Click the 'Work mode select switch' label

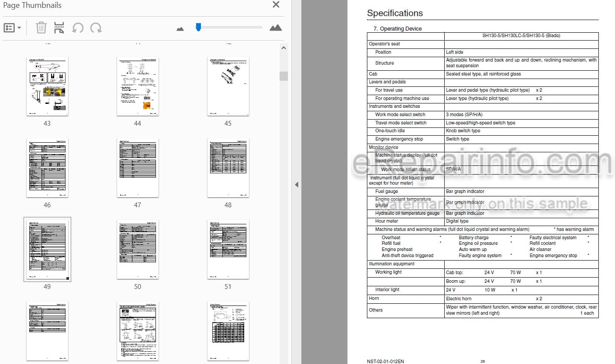click(400, 115)
